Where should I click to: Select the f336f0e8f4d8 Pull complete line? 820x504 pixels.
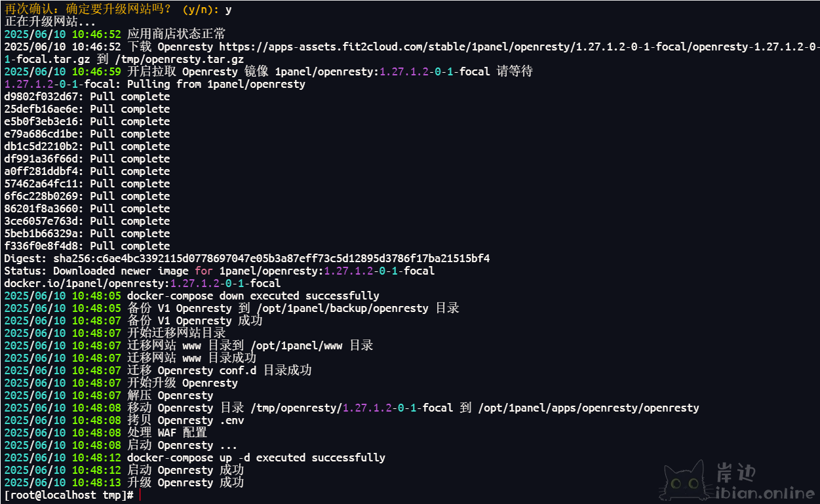tap(87, 246)
